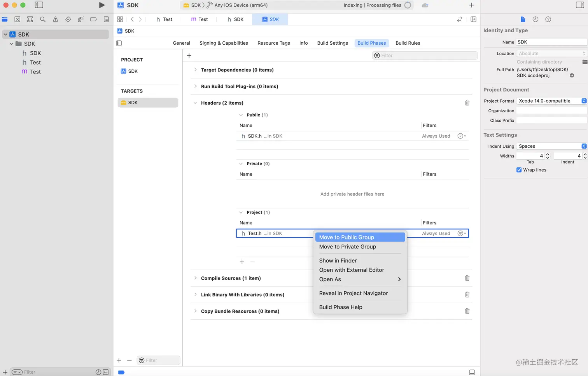
Task: Open the project navigator folder icon
Action: [x=5, y=19]
